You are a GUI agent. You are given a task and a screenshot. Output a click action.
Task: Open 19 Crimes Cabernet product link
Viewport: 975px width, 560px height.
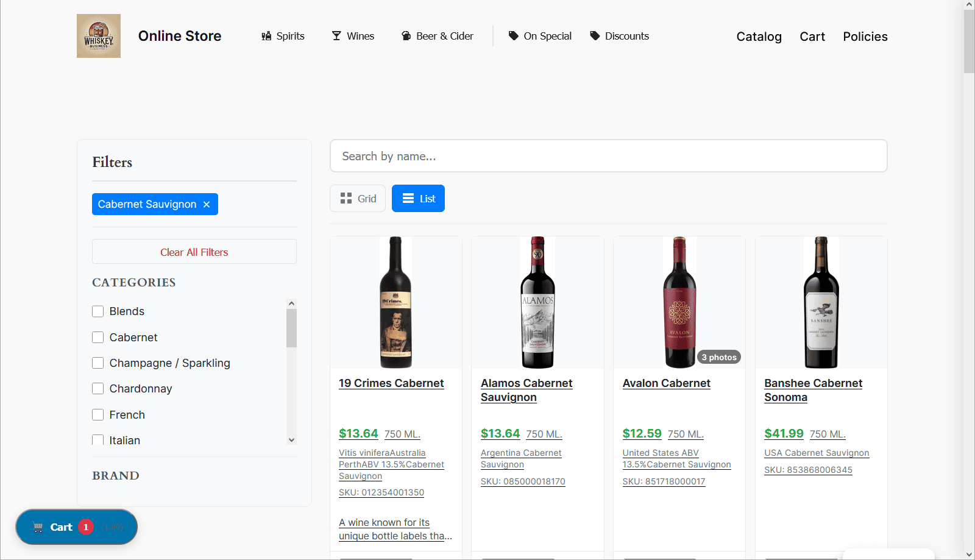(x=391, y=383)
